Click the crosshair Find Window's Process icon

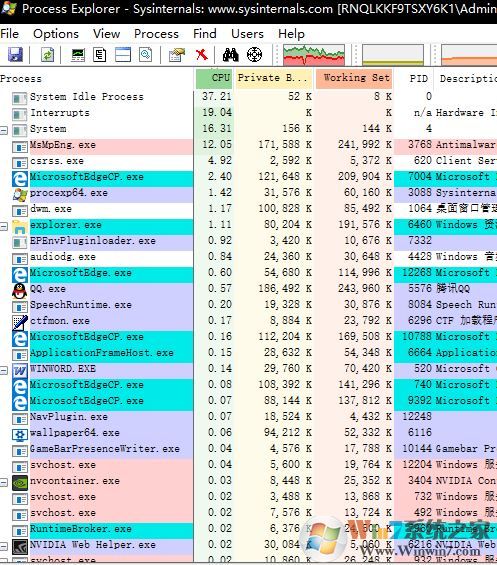[x=254, y=55]
